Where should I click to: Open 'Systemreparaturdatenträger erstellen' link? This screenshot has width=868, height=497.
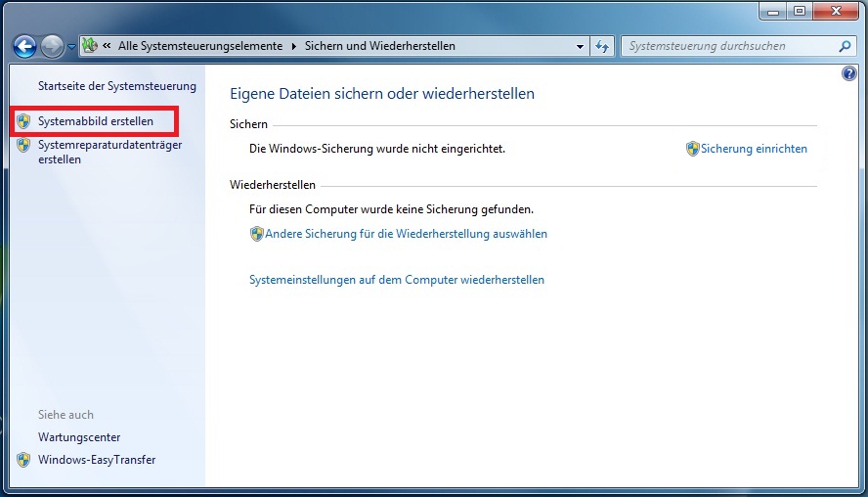click(x=109, y=152)
